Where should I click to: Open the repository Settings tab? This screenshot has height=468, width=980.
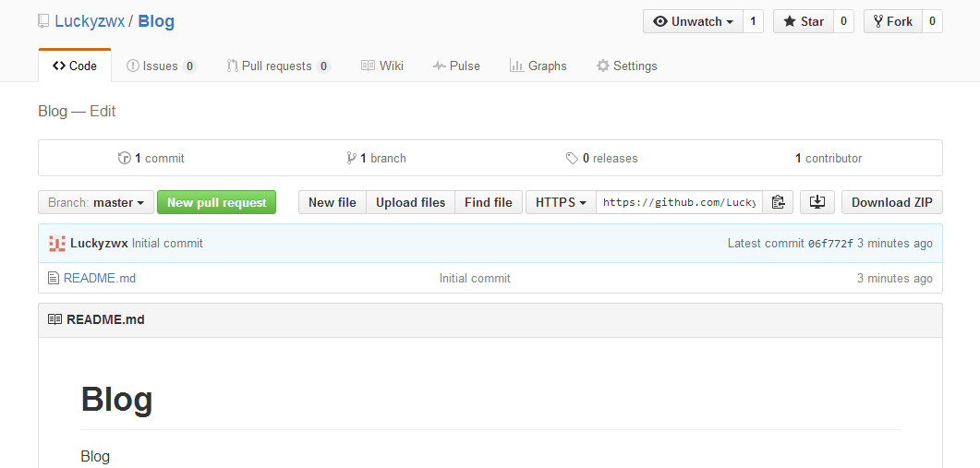click(x=627, y=66)
